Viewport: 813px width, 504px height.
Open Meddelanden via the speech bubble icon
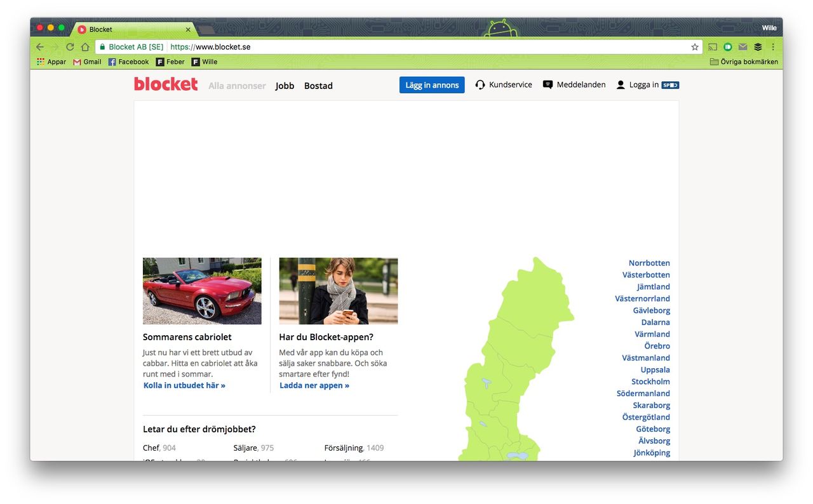[x=547, y=84]
